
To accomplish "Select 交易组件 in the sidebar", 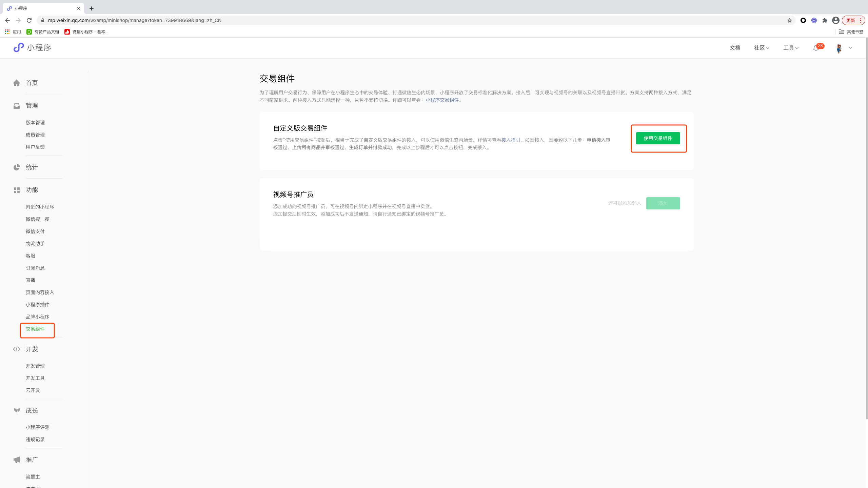I will click(35, 329).
